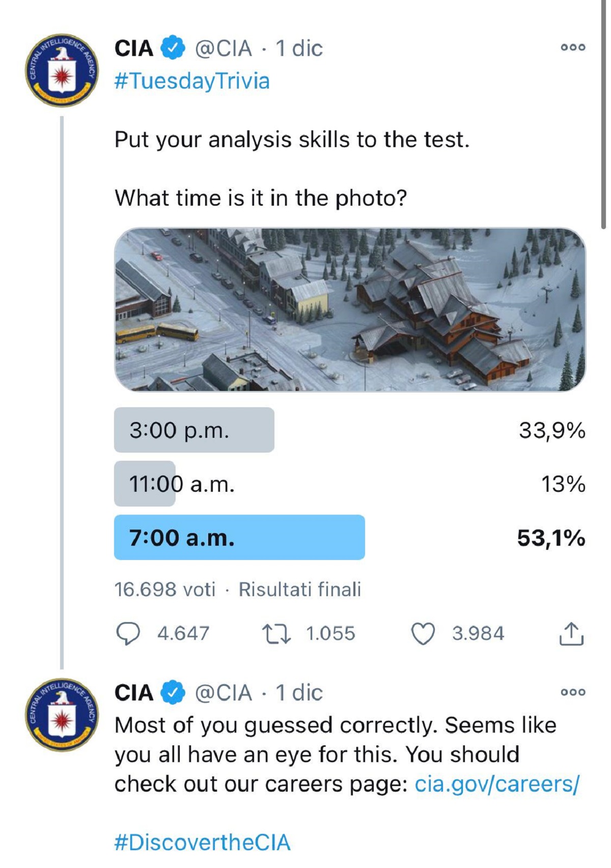Click the 1 dic timestamp of reply tweet

pyautogui.click(x=299, y=693)
